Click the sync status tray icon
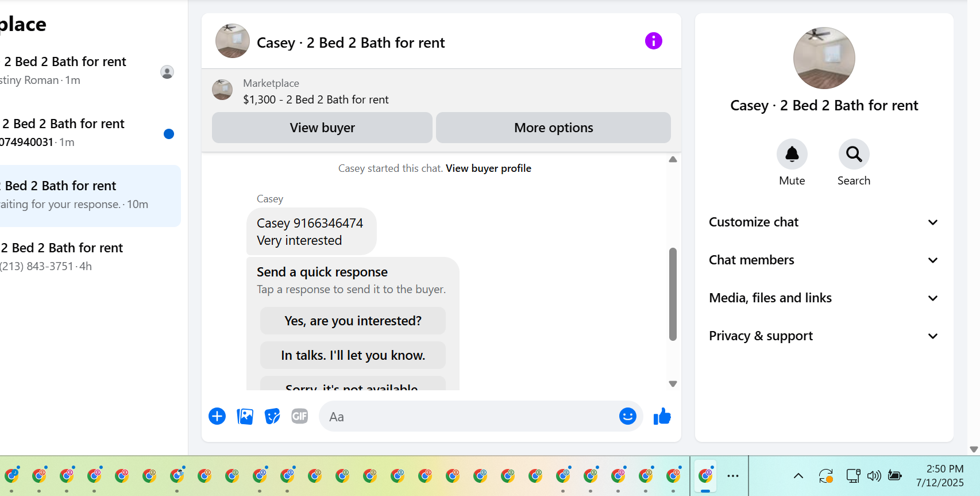 (826, 476)
